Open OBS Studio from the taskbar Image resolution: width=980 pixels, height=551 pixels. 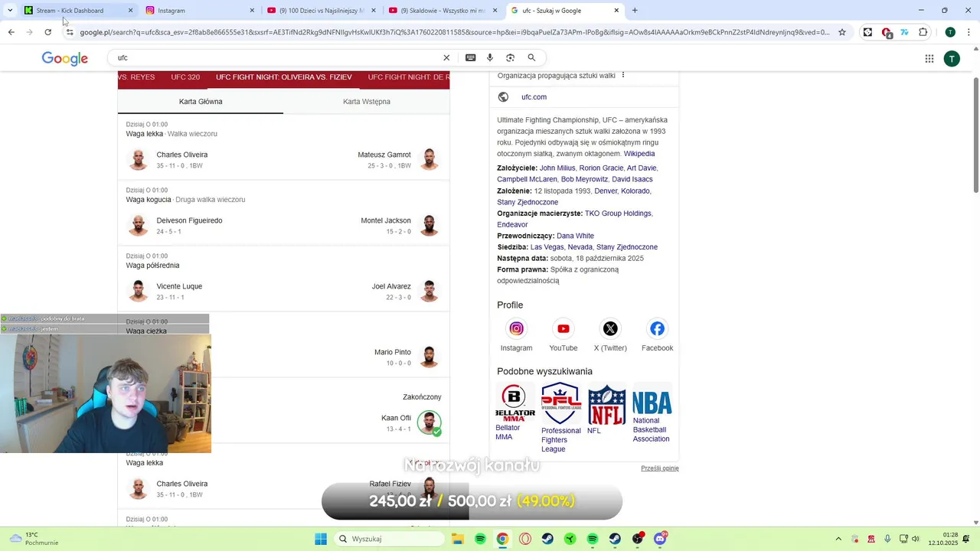(x=637, y=539)
